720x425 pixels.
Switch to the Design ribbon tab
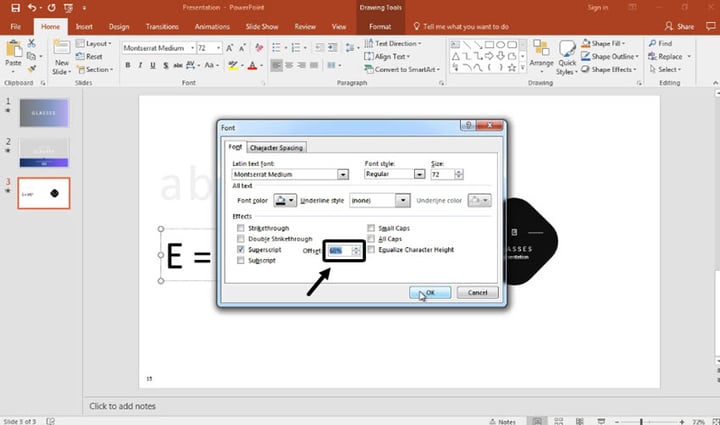pos(119,27)
